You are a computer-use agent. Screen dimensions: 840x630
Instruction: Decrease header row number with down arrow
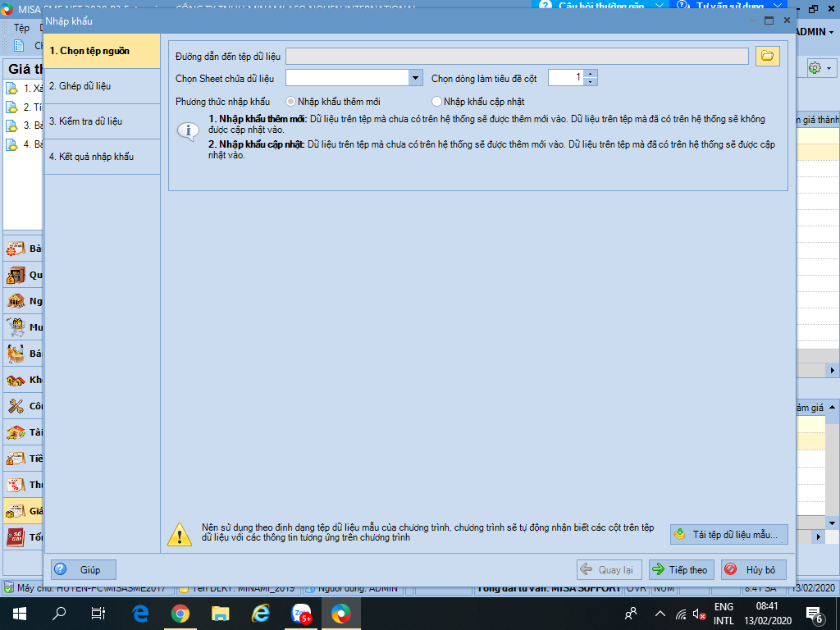tap(590, 82)
